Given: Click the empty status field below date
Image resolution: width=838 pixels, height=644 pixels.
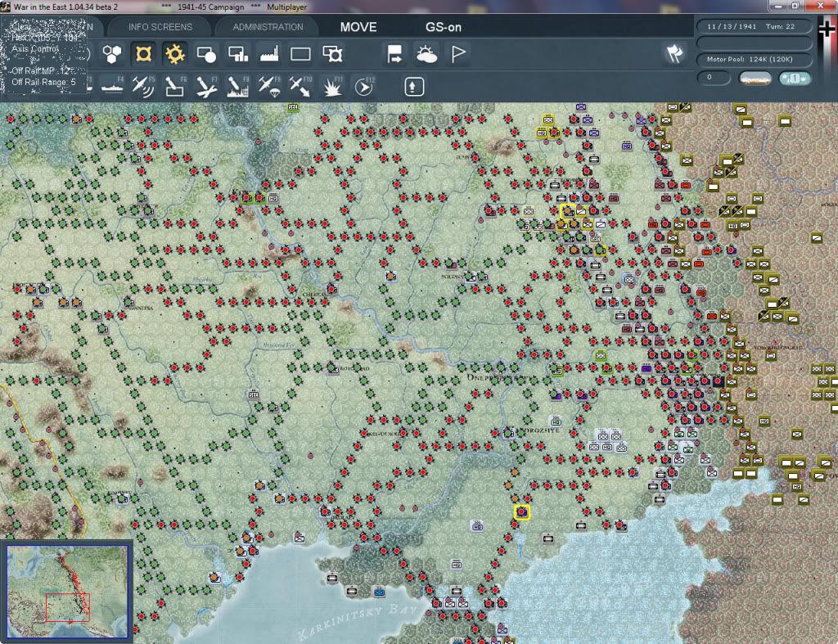Looking at the screenshot, I should tap(754, 43).
